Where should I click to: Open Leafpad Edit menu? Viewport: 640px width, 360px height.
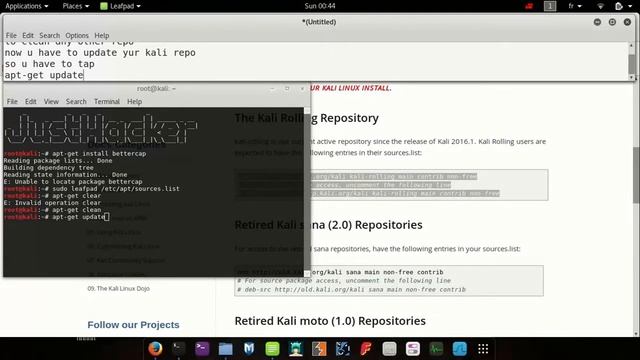point(28,36)
